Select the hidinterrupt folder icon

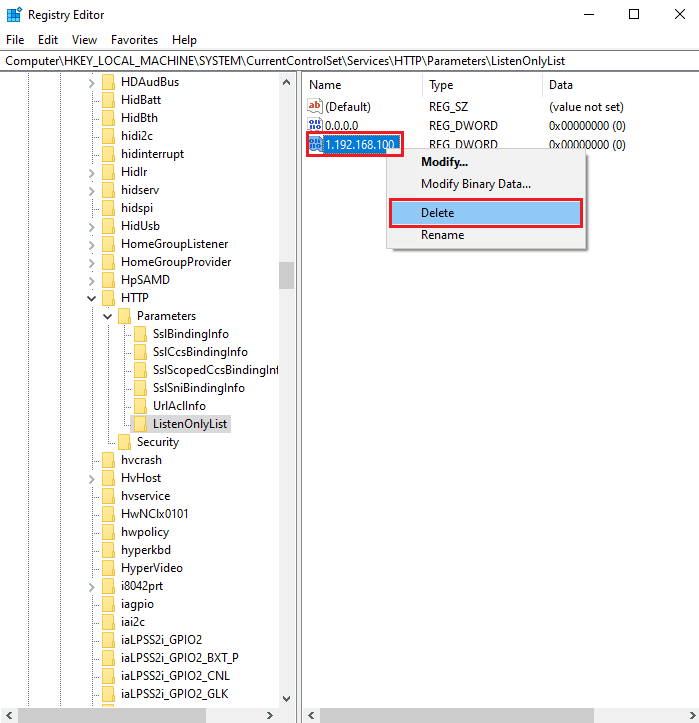108,154
